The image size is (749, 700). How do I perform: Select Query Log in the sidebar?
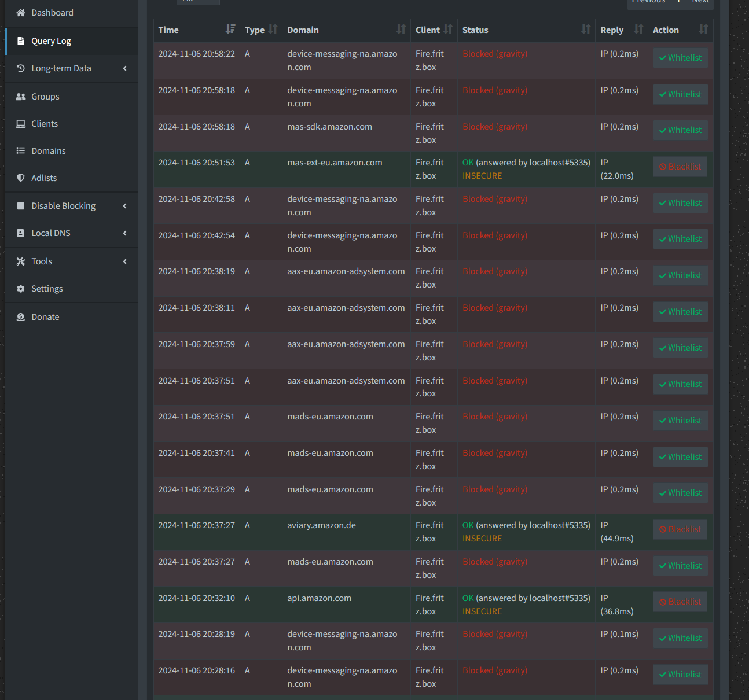pos(72,41)
